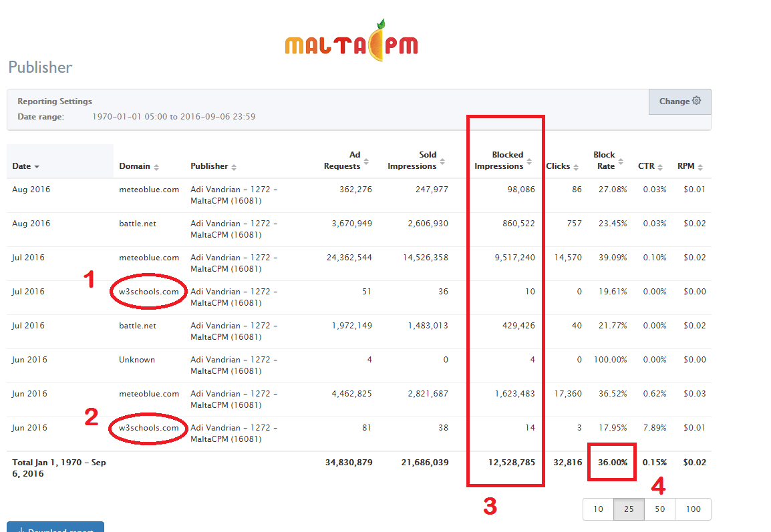Show 25 rows per page

tap(629, 509)
